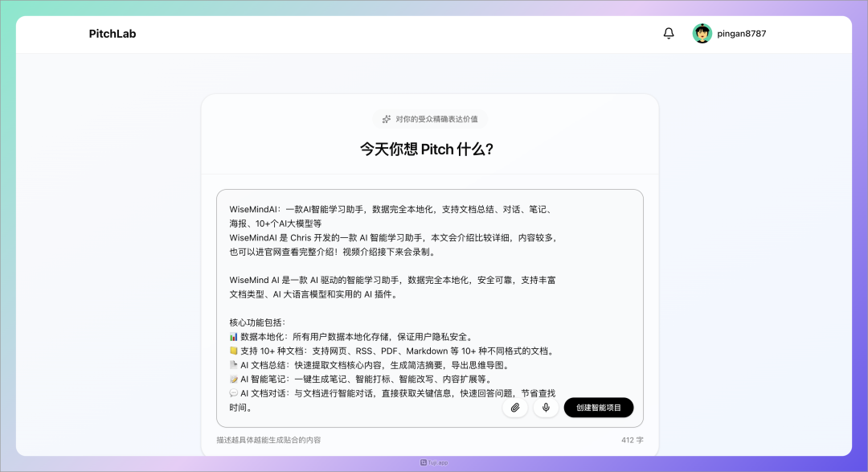The height and width of the screenshot is (472, 868).
Task: Click the Tuji app watermark link
Action: pos(434,462)
